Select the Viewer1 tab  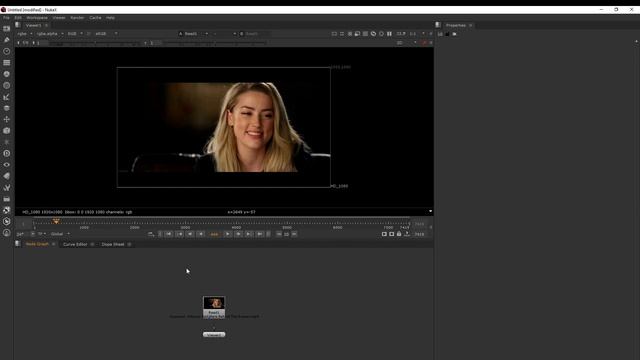[x=33, y=25]
